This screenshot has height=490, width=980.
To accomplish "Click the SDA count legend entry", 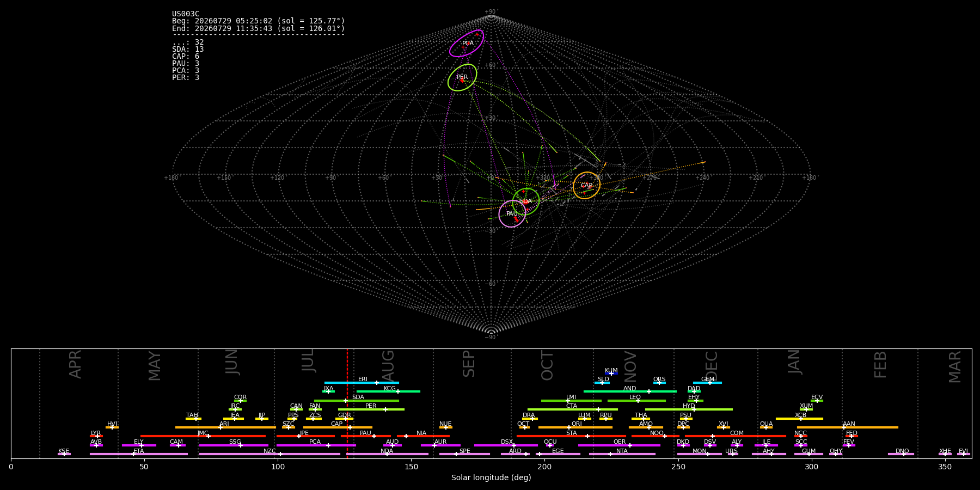I will pos(188,50).
